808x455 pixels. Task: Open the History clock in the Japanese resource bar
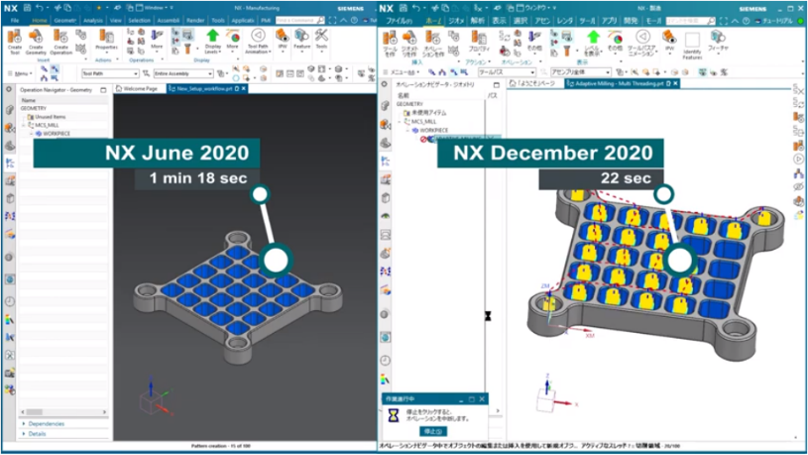(385, 360)
